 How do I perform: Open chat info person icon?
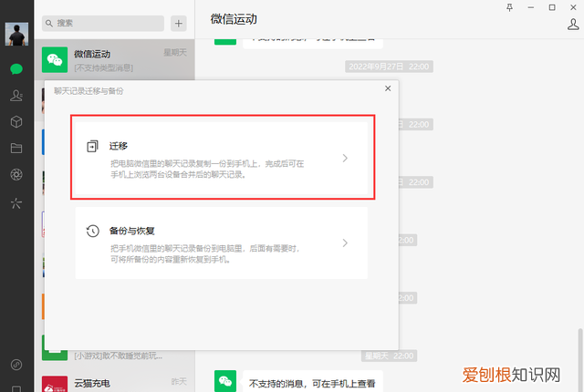(573, 25)
